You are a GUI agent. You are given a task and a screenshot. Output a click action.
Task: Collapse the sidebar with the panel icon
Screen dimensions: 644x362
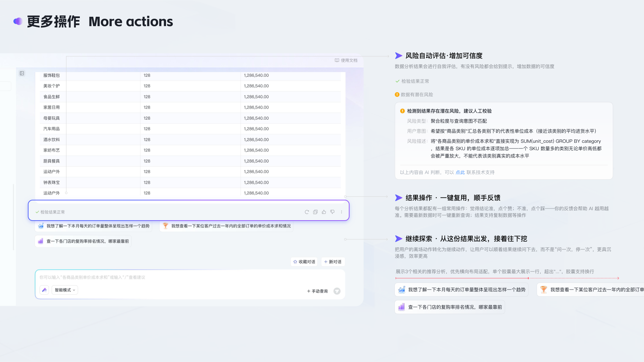pos(22,73)
